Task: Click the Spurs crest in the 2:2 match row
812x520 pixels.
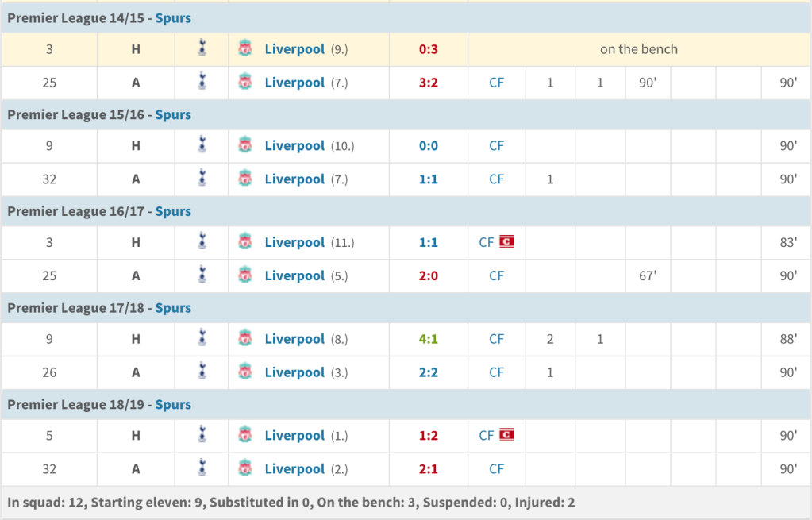Action: point(202,372)
